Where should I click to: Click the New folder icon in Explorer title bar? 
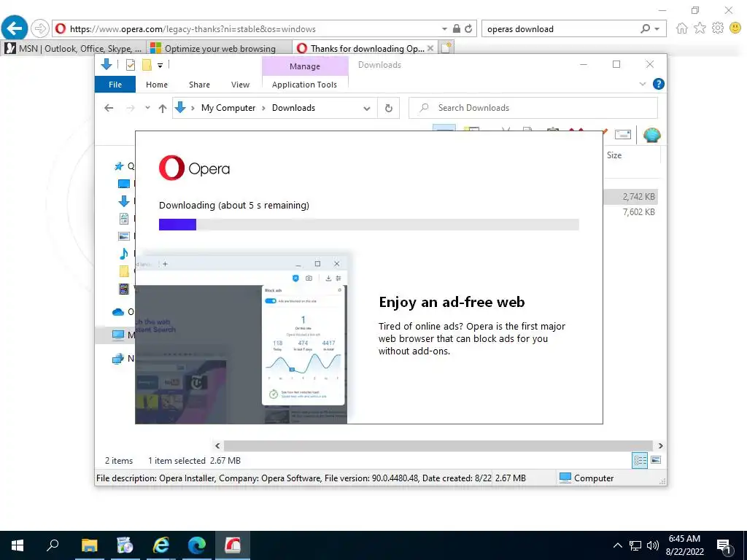[147, 65]
